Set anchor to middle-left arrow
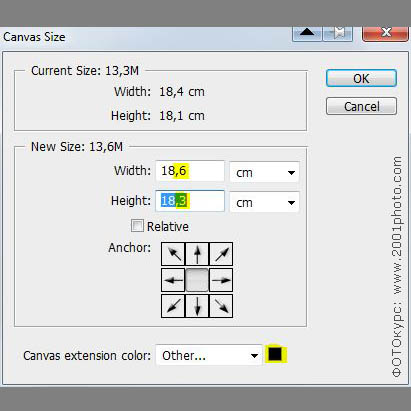Screen dimensions: 411x411 (x=173, y=280)
